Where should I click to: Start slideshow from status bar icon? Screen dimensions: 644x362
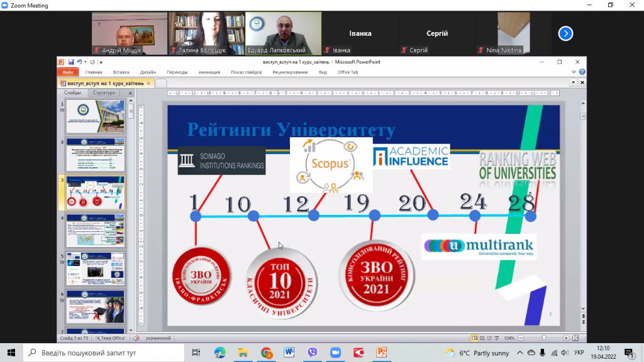coord(496,338)
